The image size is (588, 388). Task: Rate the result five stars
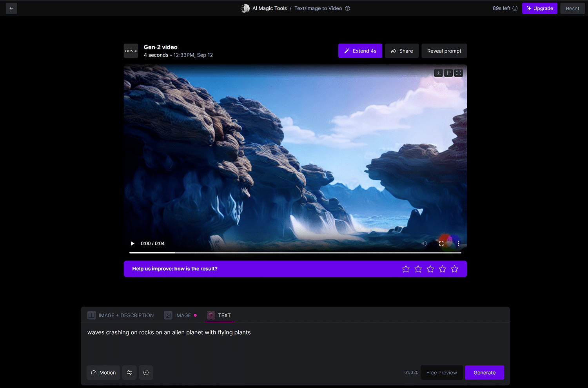[455, 269]
